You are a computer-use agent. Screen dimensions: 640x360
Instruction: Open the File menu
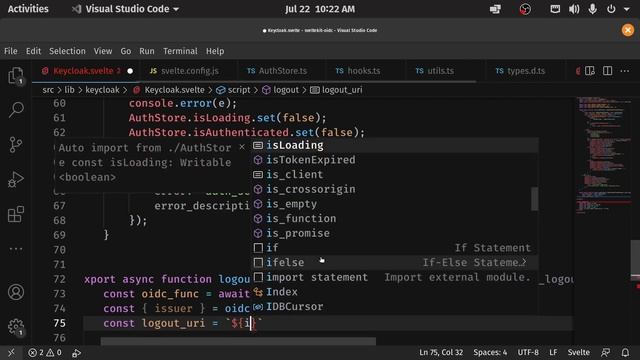(x=11, y=51)
